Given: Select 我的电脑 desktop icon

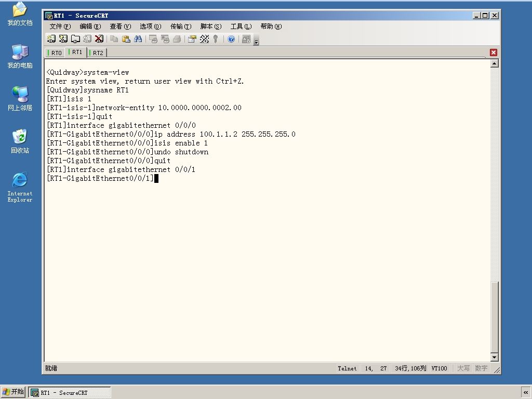Looking at the screenshot, I should (20, 56).
